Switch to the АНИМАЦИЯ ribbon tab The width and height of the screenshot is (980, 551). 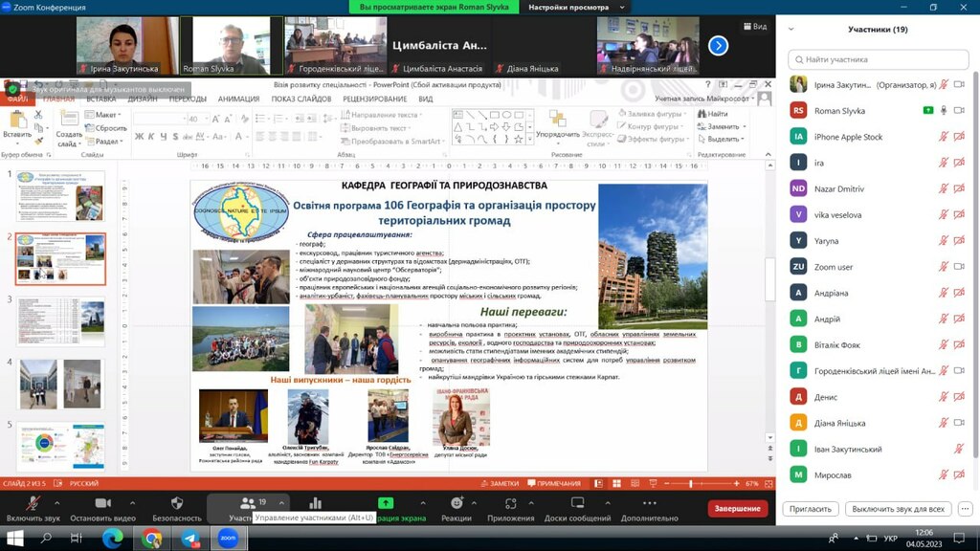click(x=238, y=99)
